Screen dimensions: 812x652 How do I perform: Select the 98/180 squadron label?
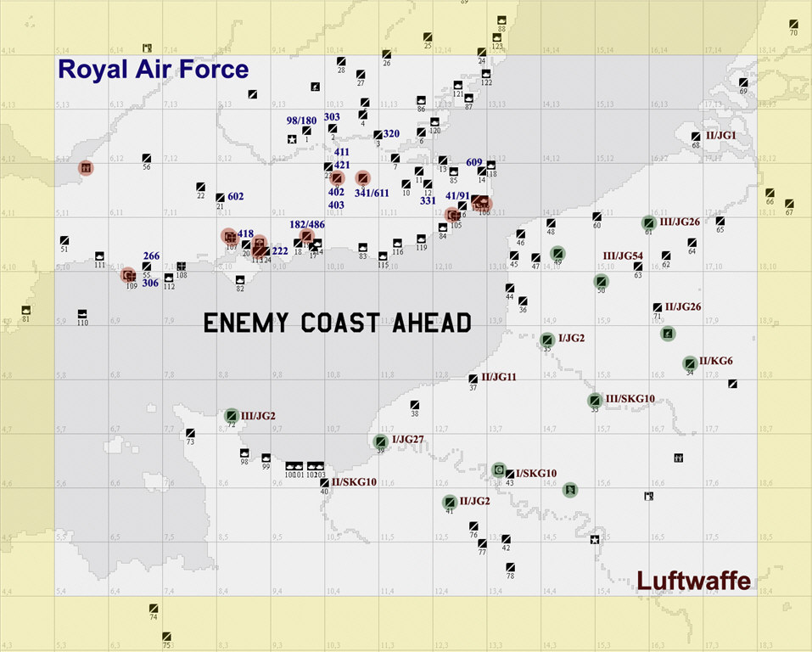(301, 121)
